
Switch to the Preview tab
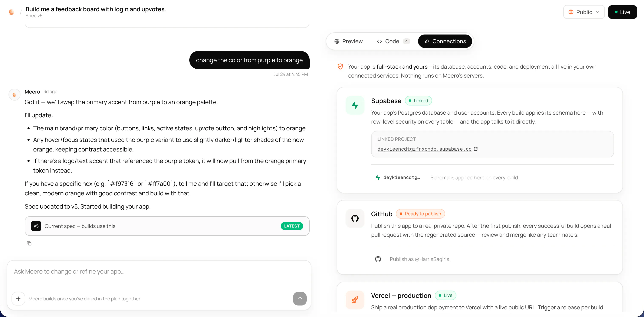point(348,41)
